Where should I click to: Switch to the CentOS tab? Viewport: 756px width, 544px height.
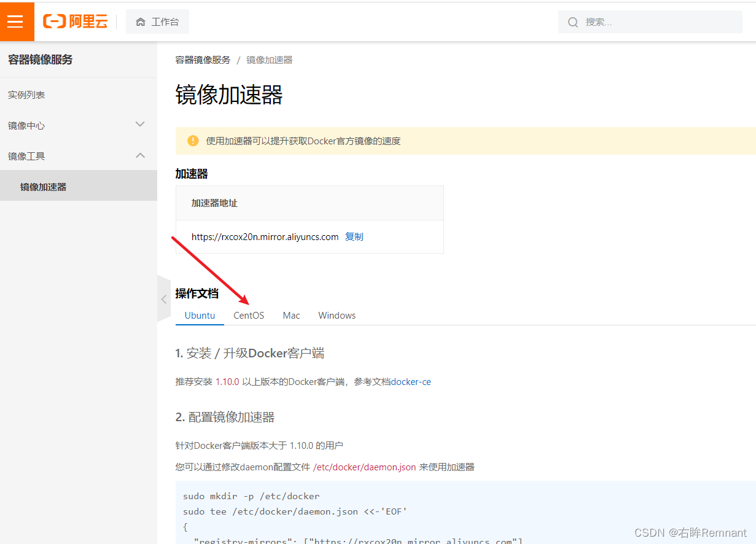pos(249,315)
